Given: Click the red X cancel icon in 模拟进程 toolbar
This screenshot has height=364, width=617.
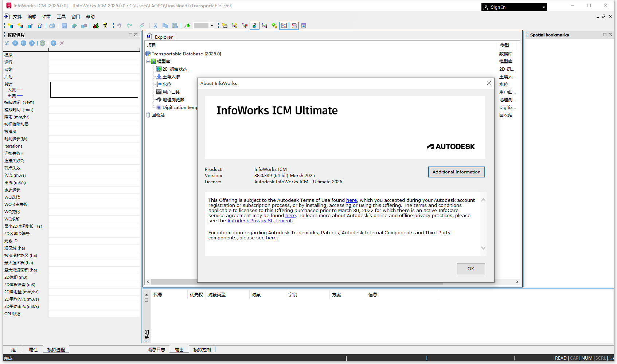Looking at the screenshot, I should point(62,43).
